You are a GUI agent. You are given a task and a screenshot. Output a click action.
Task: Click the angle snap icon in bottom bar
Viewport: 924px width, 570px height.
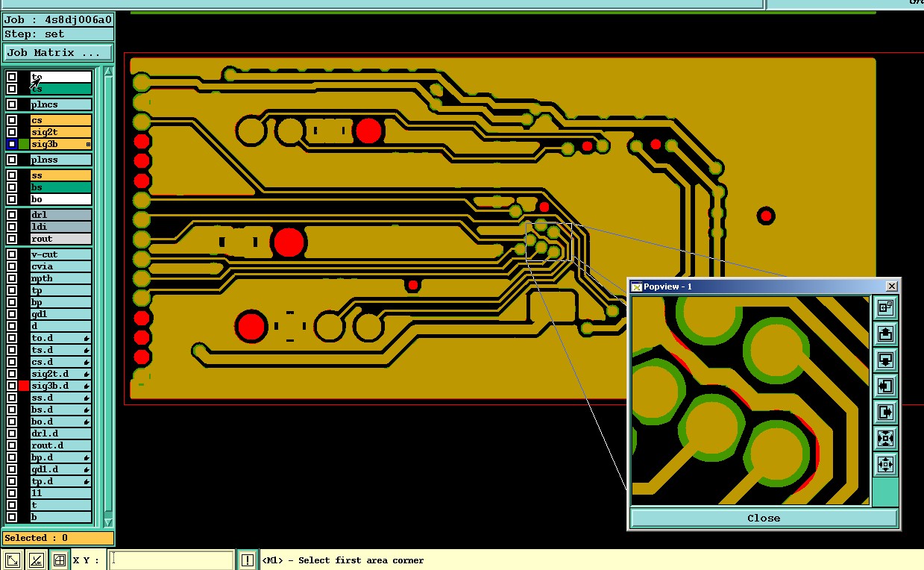(36, 560)
